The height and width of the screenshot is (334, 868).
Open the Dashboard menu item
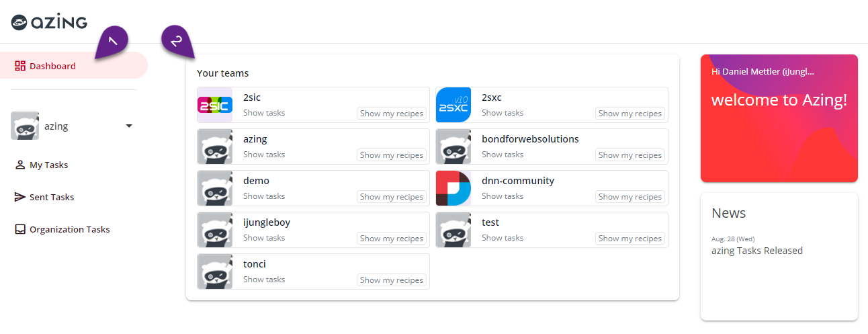click(52, 66)
